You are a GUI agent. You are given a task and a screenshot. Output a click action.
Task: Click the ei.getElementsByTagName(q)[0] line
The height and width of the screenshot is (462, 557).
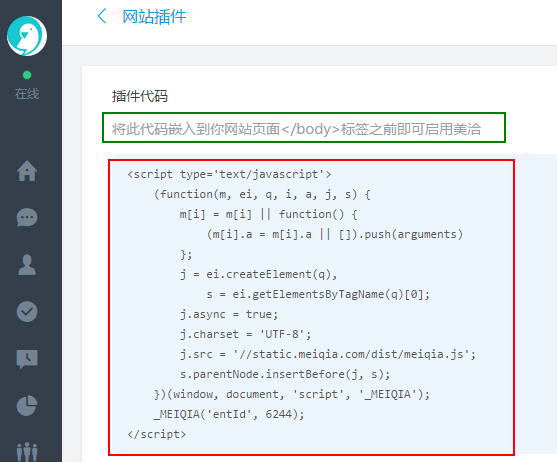tap(318, 294)
